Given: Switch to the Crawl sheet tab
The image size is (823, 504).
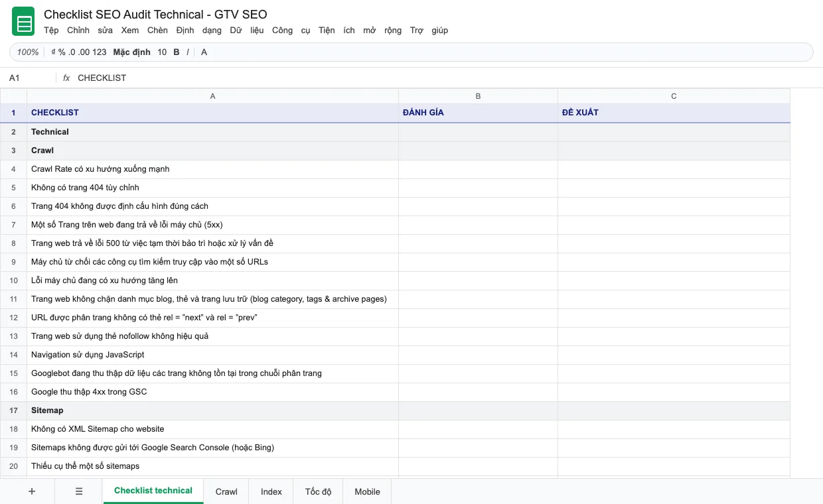Looking at the screenshot, I should pyautogui.click(x=226, y=491).
